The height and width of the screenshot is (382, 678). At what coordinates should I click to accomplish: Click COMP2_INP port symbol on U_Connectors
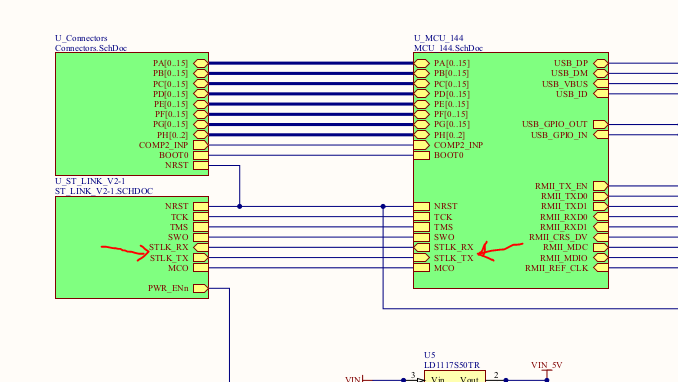click(201, 145)
